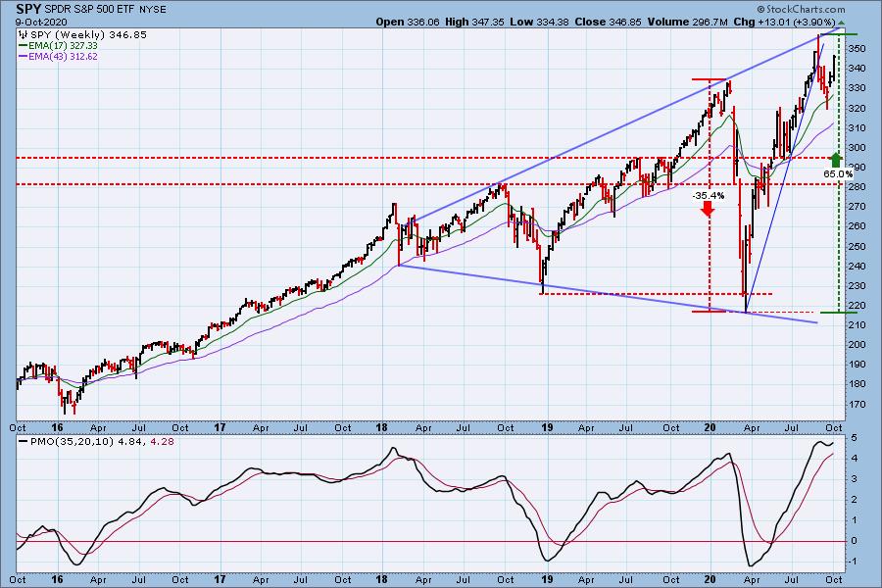This screenshot has height=588, width=882.
Task: Click the -35.4% decline annotation
Action: [x=709, y=196]
